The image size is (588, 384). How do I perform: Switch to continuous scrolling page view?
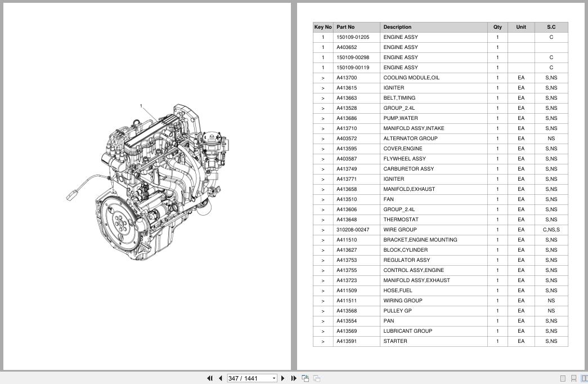pos(573,378)
